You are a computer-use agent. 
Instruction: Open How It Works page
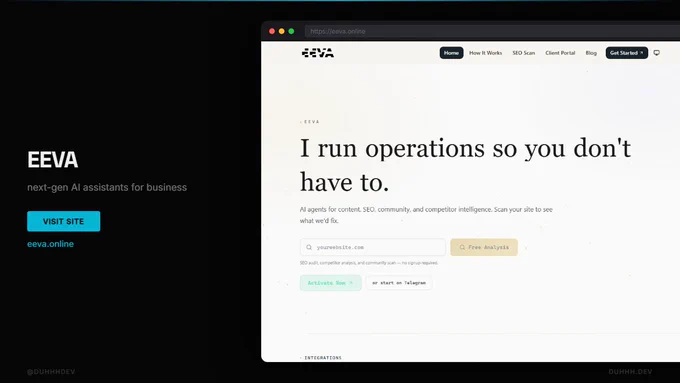[x=485, y=53]
